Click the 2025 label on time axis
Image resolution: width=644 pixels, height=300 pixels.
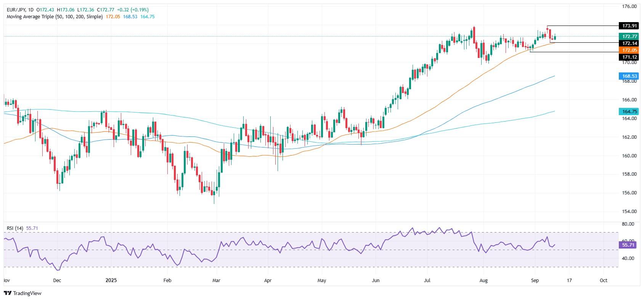pyautogui.click(x=110, y=280)
